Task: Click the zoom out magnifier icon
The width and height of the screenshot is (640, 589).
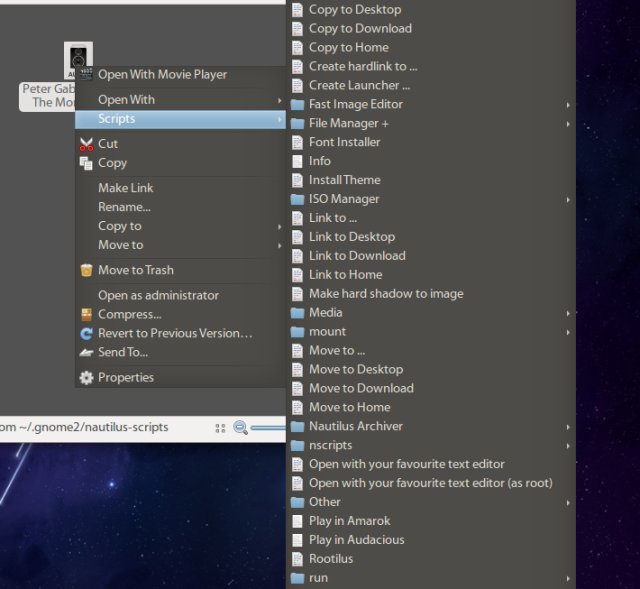Action: coord(241,427)
